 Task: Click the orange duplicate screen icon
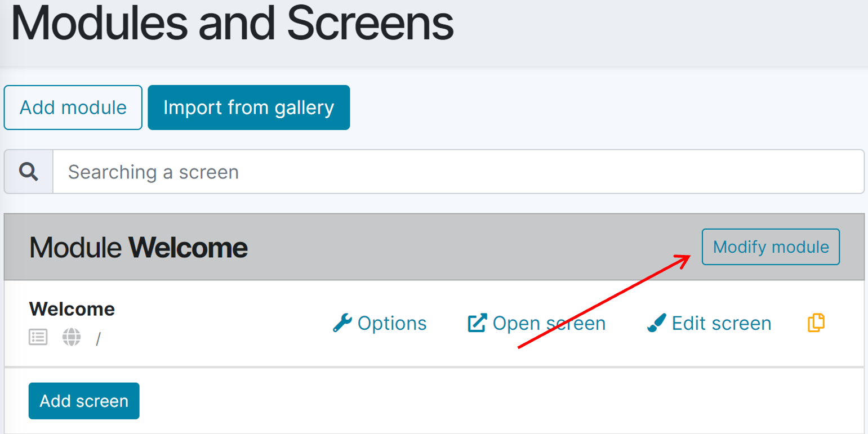pyautogui.click(x=816, y=323)
